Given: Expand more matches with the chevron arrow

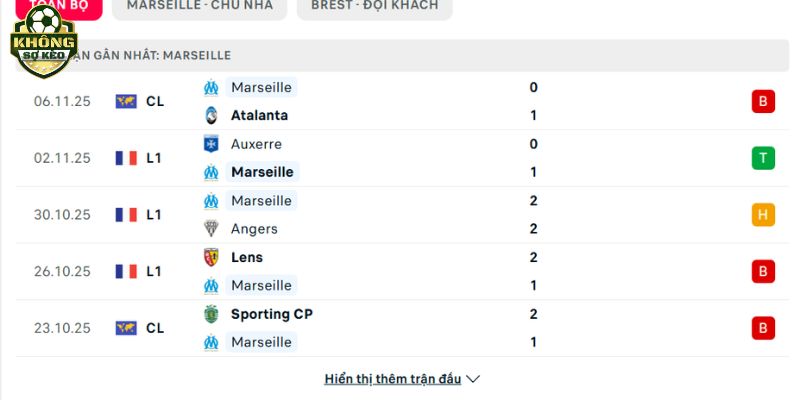Looking at the screenshot, I should (x=474, y=379).
